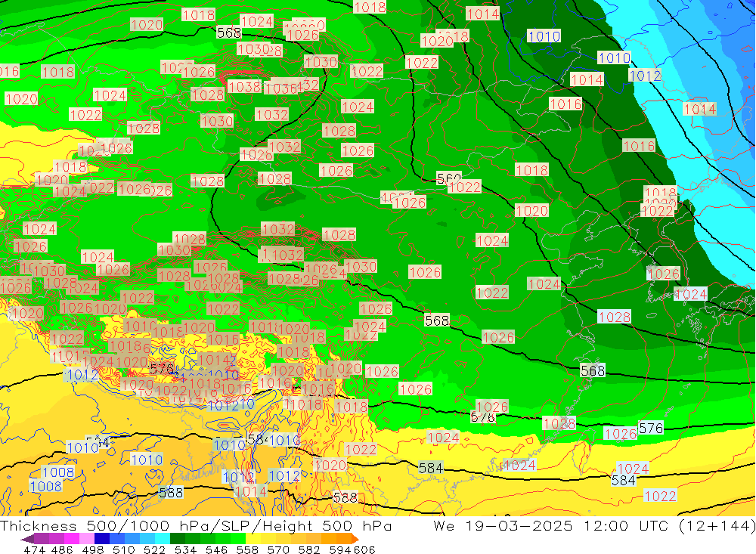Click the blue 1012 label beside the cyan band
Image resolution: width=756 pixels, height=554 pixels.
645,76
